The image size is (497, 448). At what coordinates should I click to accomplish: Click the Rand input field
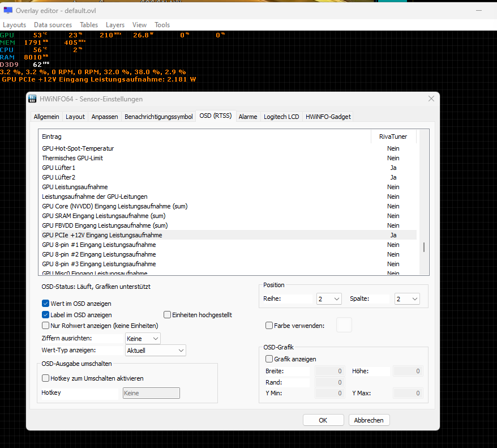tap(330, 382)
